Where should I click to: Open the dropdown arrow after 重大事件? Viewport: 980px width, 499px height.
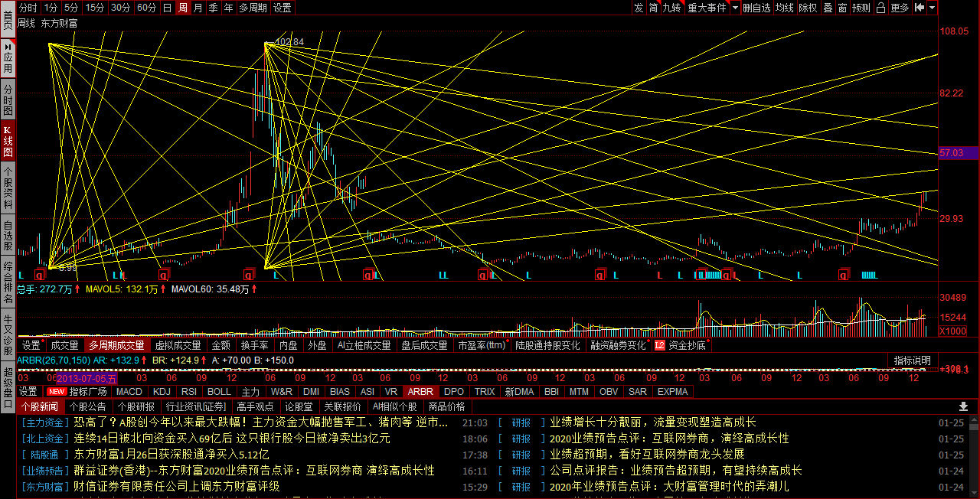[735, 8]
